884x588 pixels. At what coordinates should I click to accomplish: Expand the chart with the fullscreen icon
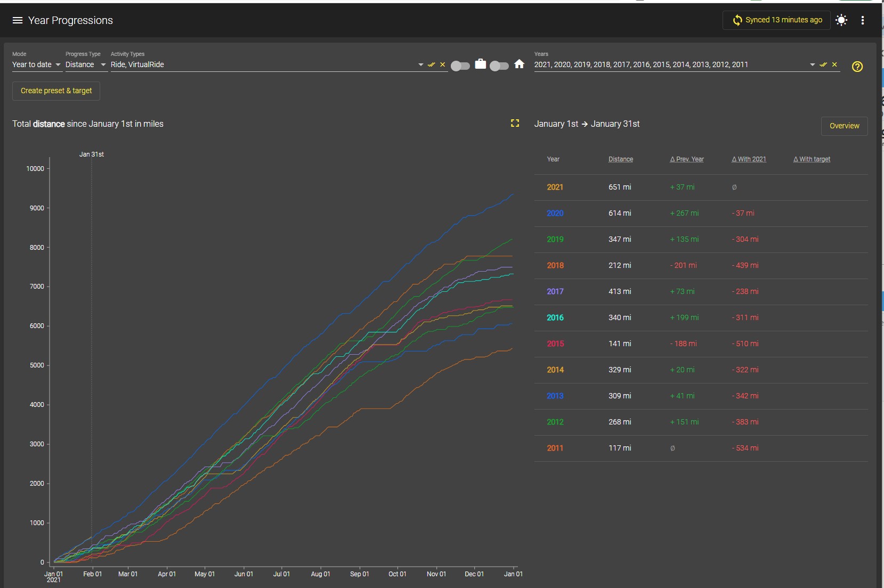[515, 123]
